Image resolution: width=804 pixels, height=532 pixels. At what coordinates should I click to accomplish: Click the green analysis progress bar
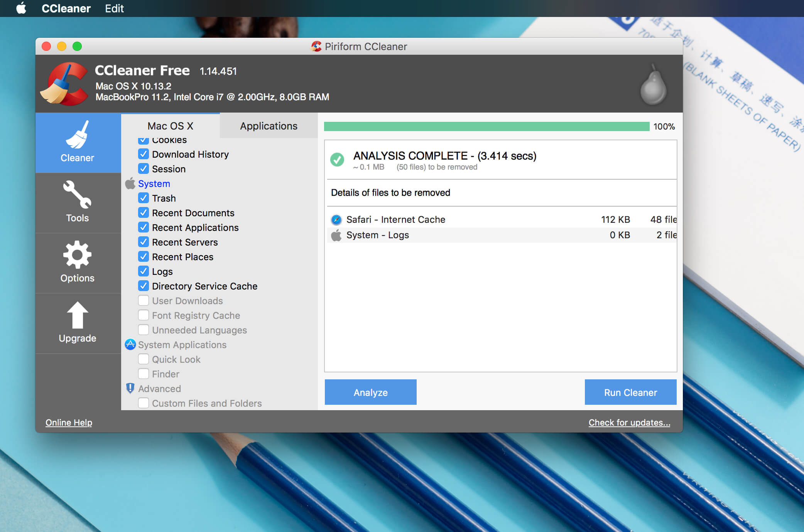[487, 126]
